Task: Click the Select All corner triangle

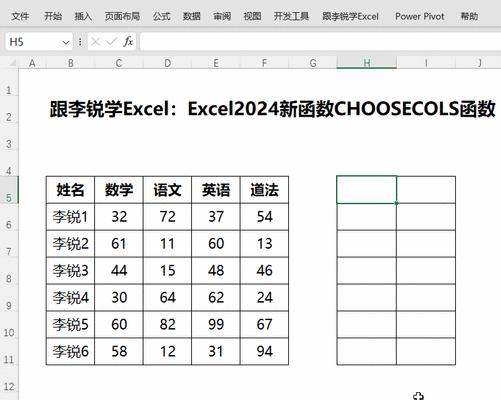Action: coord(13,63)
